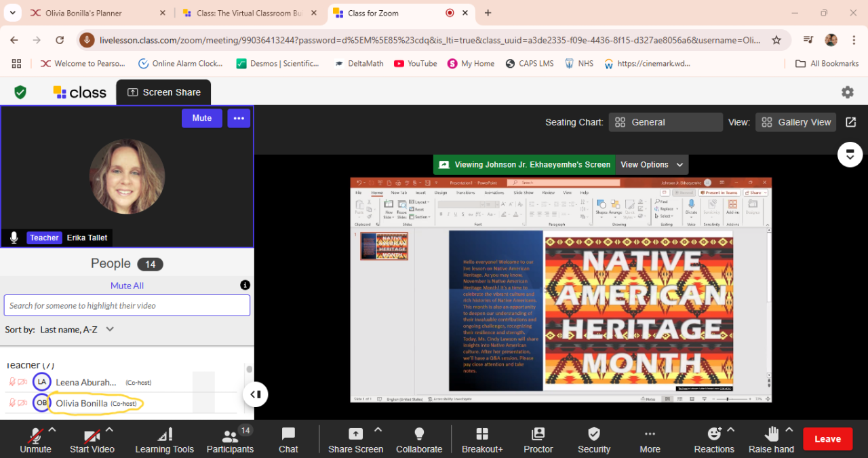Viewport: 868px width, 458px height.
Task: Unmute your microphone
Action: 35,440
